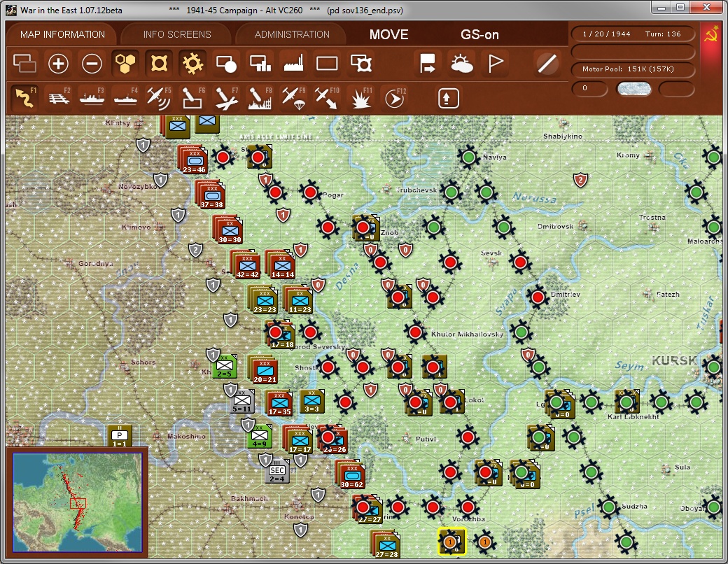Toggle the unit counters ring display

coord(159,63)
